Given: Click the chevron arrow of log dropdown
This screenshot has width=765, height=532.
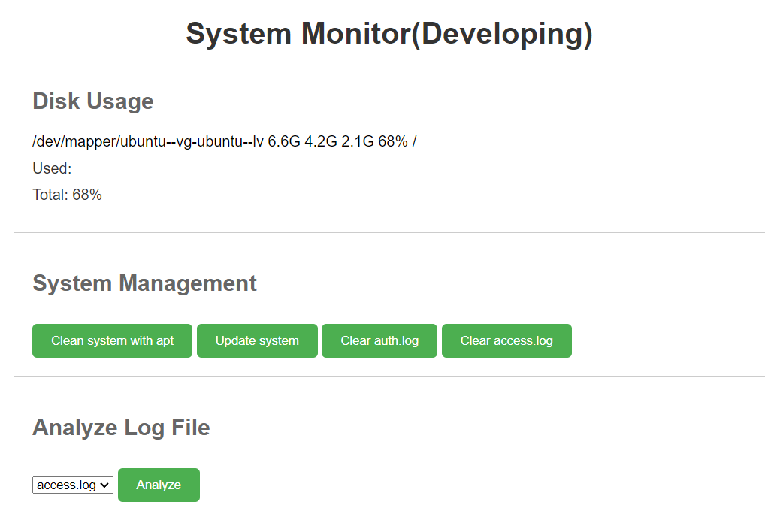Looking at the screenshot, I should (105, 485).
